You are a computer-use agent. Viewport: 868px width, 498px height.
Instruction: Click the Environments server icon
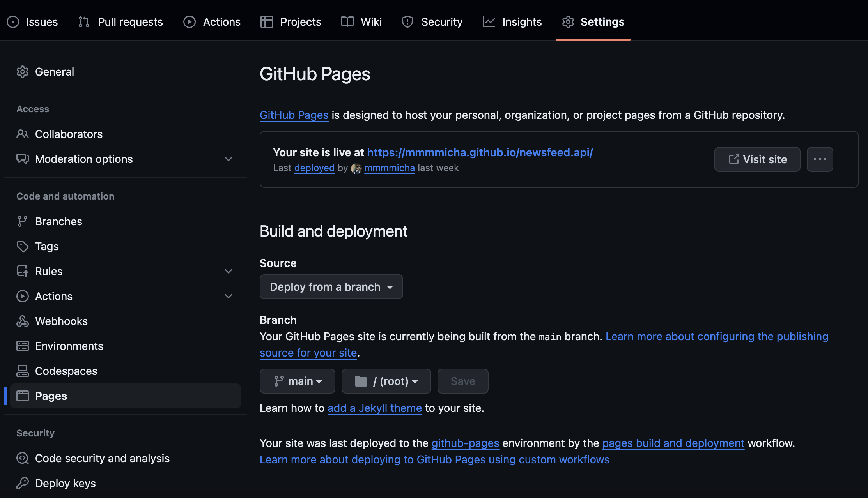tap(23, 346)
